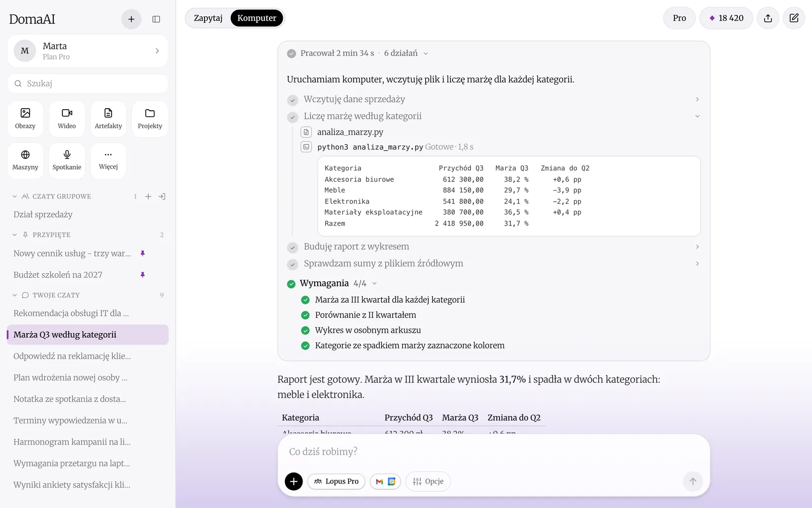This screenshot has height=508, width=812.
Task: Start a new chat with plus icon
Action: coord(131,19)
